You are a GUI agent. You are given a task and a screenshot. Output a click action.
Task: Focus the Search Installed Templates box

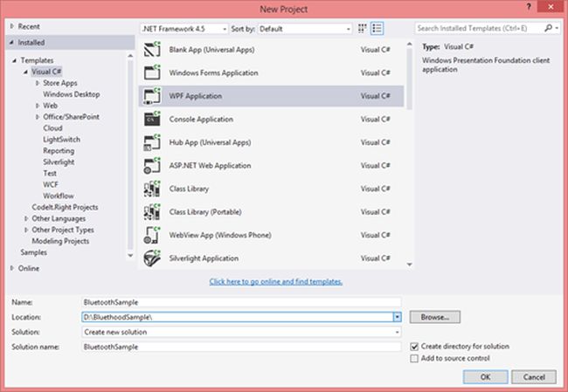pos(479,28)
